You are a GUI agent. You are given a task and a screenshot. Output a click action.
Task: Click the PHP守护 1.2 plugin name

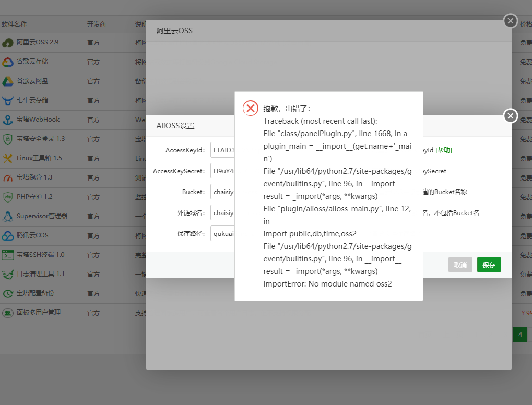click(34, 197)
